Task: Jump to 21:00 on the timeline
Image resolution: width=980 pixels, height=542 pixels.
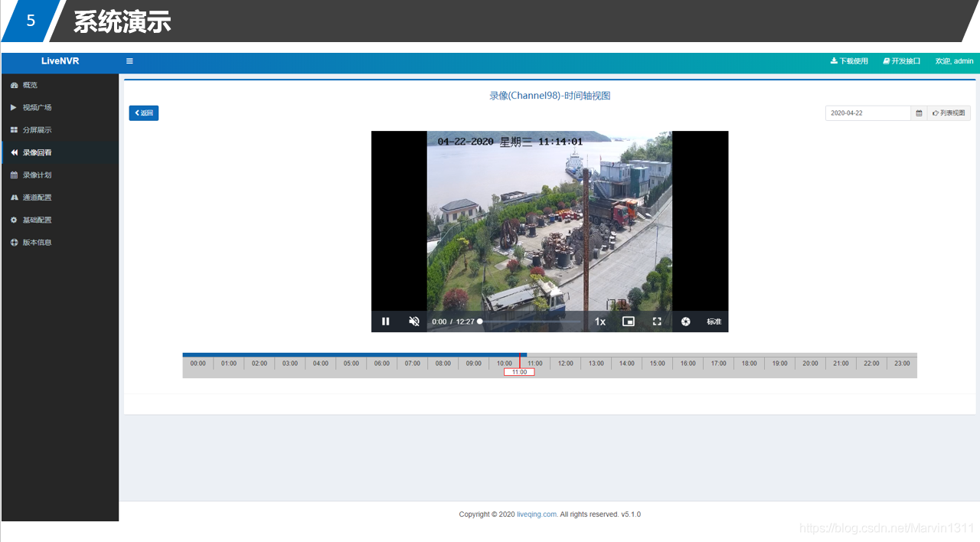Action: [x=841, y=364]
